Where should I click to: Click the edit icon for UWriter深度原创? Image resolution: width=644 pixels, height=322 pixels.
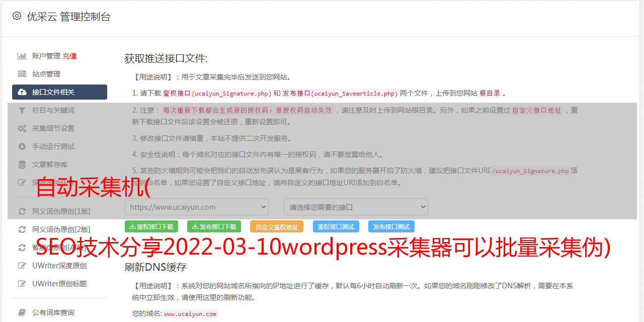pos(22,266)
